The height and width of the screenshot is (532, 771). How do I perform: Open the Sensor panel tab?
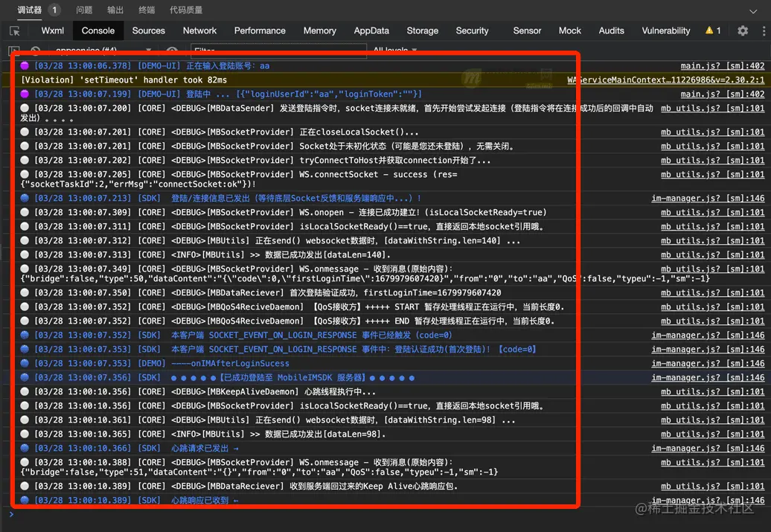tap(527, 31)
